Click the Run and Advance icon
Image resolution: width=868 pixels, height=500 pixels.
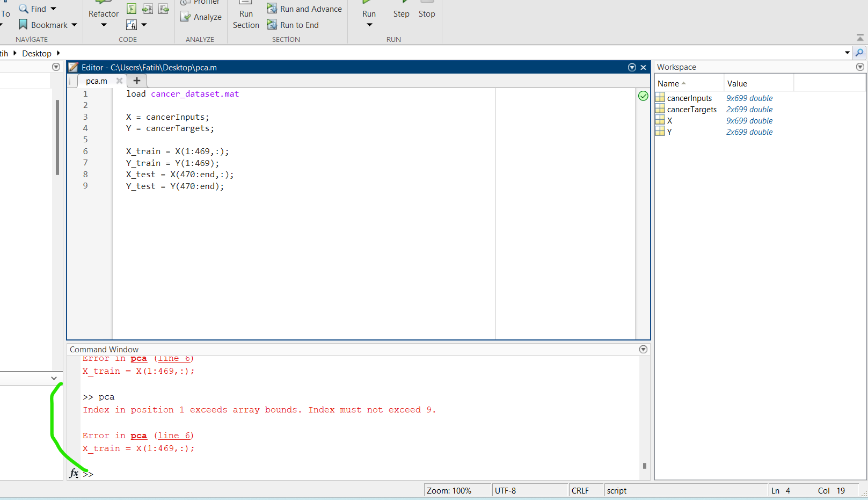(272, 9)
